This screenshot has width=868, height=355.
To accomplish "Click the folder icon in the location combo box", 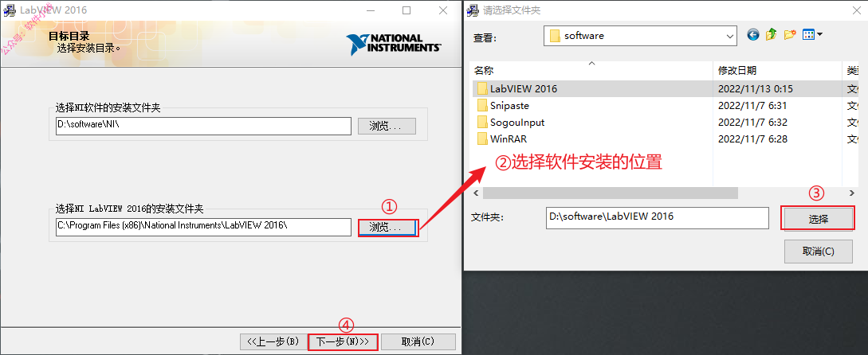I will pyautogui.click(x=555, y=36).
